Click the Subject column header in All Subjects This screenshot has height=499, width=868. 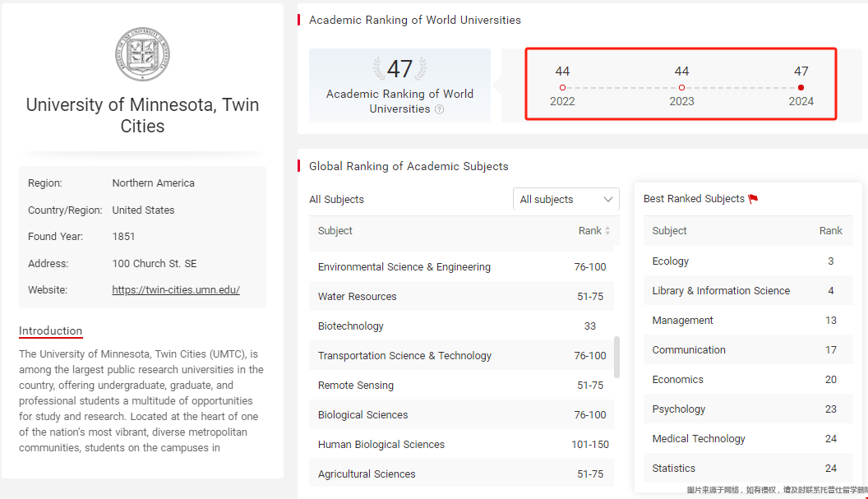point(335,231)
